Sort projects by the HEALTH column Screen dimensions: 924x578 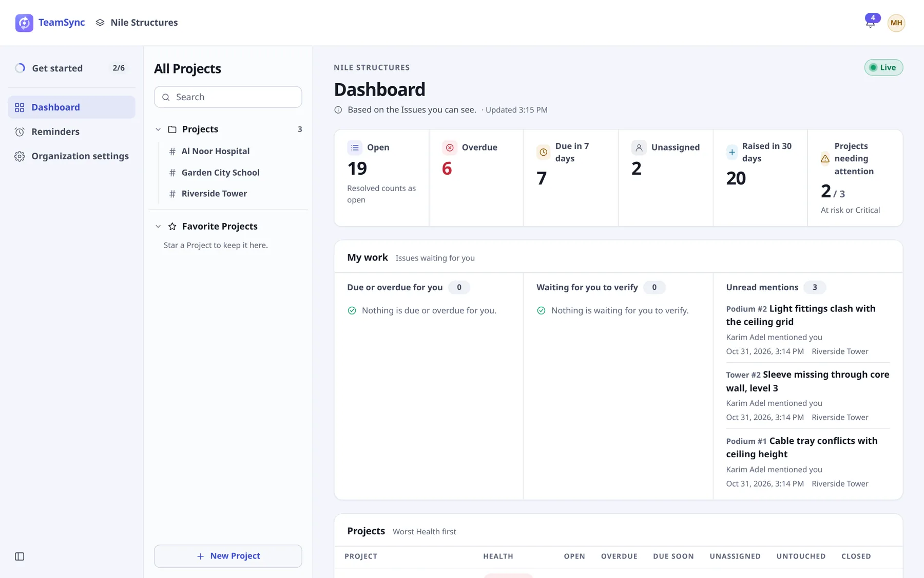coord(498,556)
